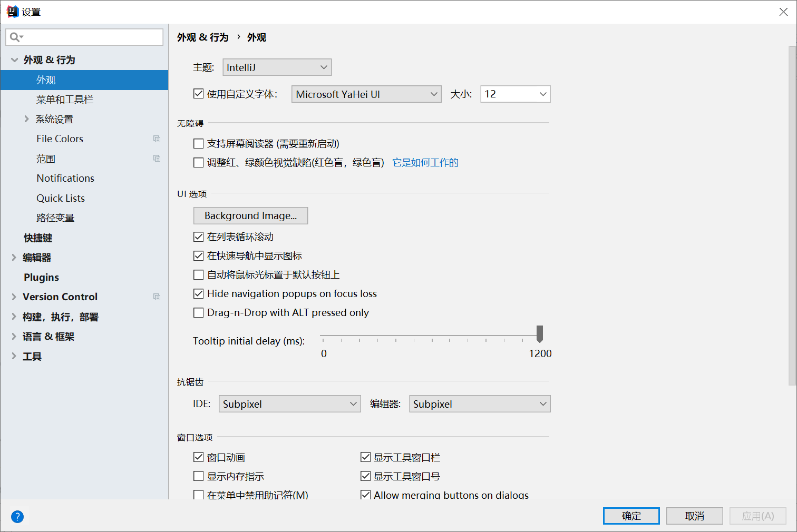Select the highlighted 外观 tree item
Image resolution: width=797 pixels, height=532 pixels.
pyautogui.click(x=84, y=80)
